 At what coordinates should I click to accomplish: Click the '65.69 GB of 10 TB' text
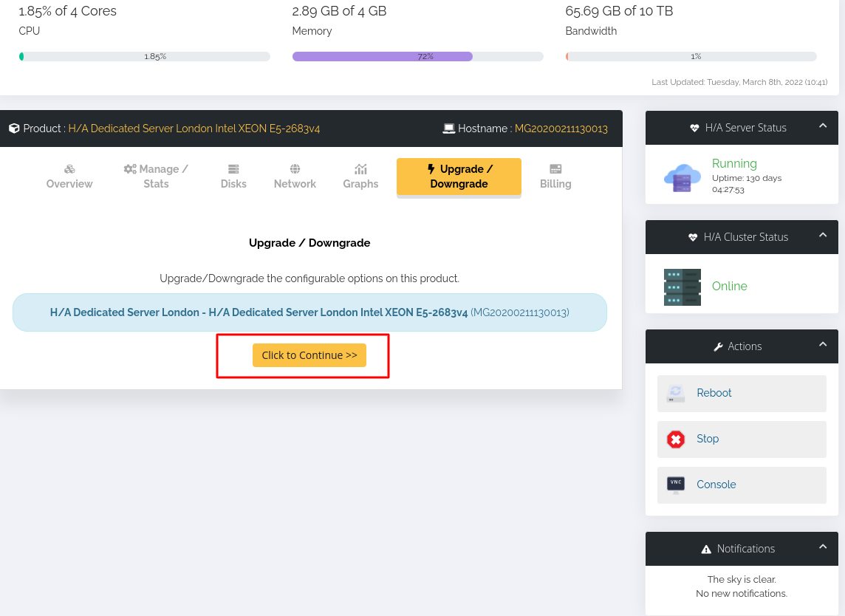point(619,11)
